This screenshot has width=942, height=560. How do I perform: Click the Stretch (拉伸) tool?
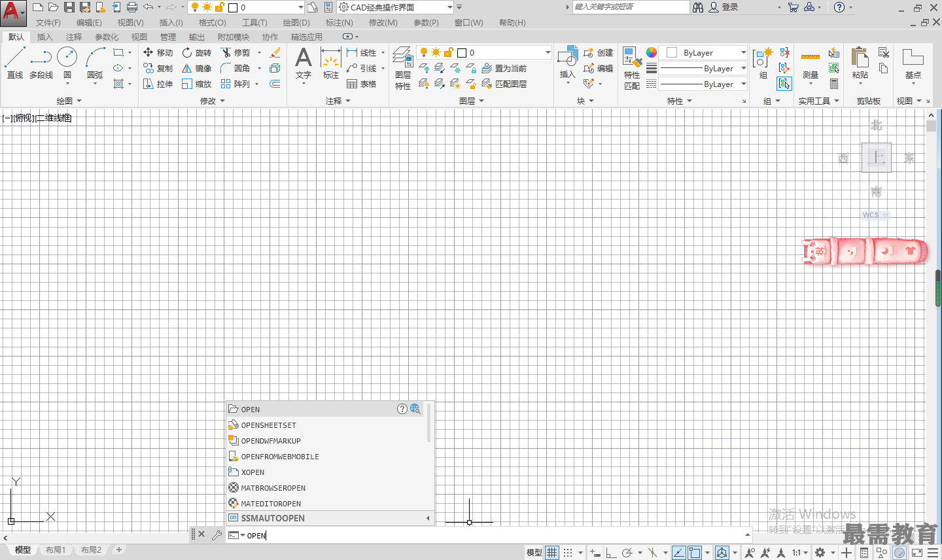158,84
